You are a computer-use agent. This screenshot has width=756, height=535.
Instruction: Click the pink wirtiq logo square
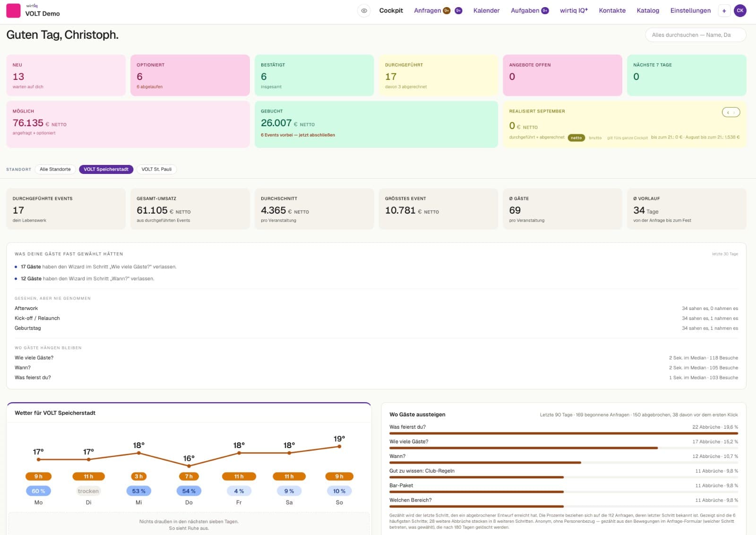(x=13, y=10)
